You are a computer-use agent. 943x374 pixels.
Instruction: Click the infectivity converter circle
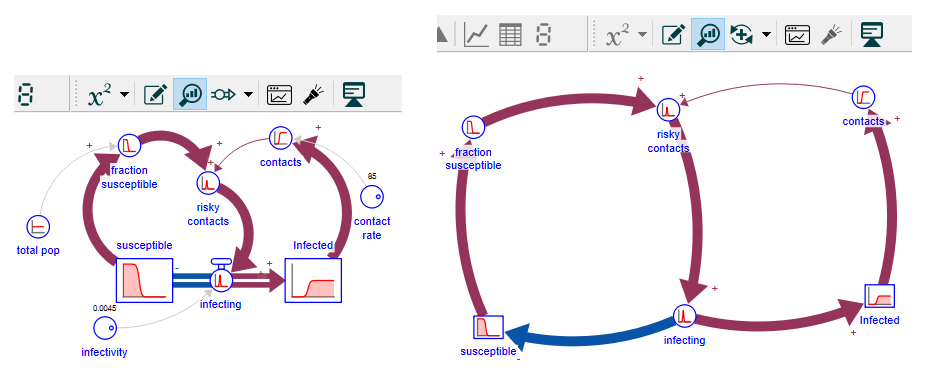pyautogui.click(x=105, y=328)
